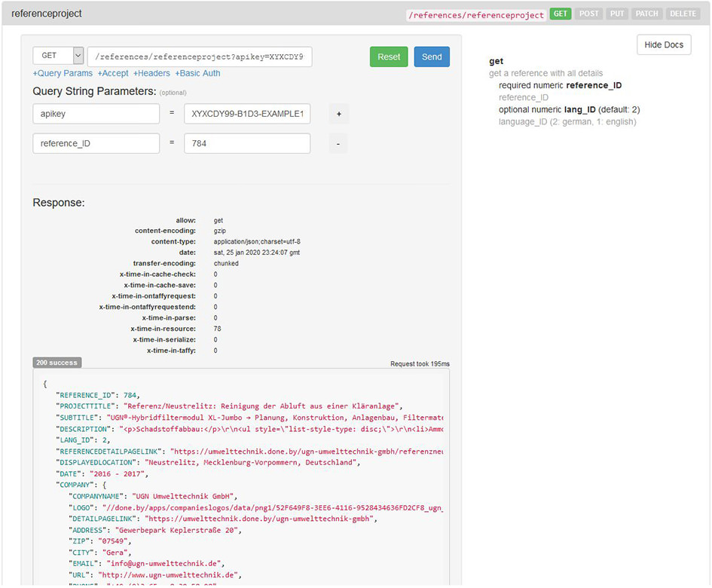Select the DELETE method badge
Image resolution: width=712 pixels, height=588 pixels.
click(682, 14)
